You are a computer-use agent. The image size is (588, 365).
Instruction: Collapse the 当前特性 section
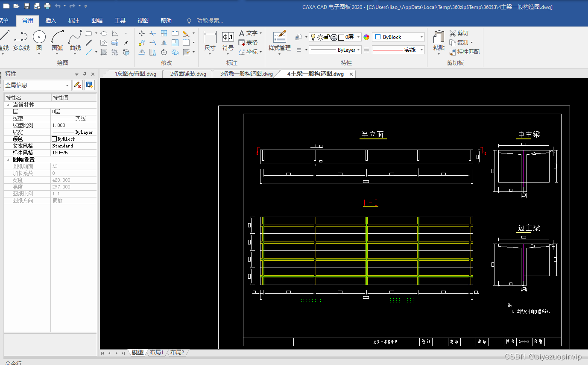click(x=8, y=105)
